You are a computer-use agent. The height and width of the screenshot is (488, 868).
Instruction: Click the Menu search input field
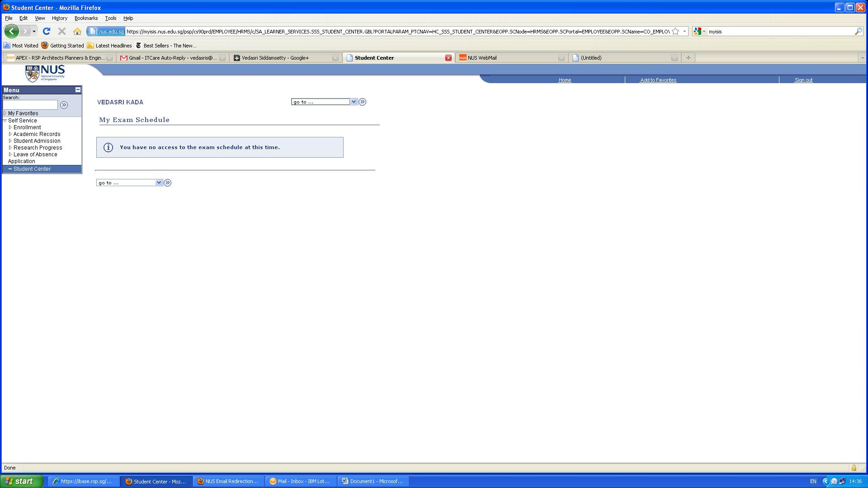pyautogui.click(x=30, y=105)
